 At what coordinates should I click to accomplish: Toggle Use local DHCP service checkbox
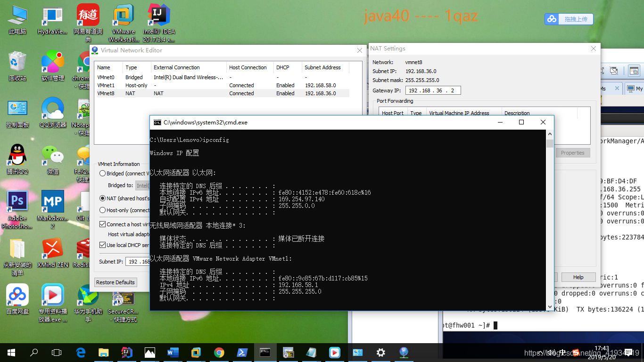(x=103, y=245)
